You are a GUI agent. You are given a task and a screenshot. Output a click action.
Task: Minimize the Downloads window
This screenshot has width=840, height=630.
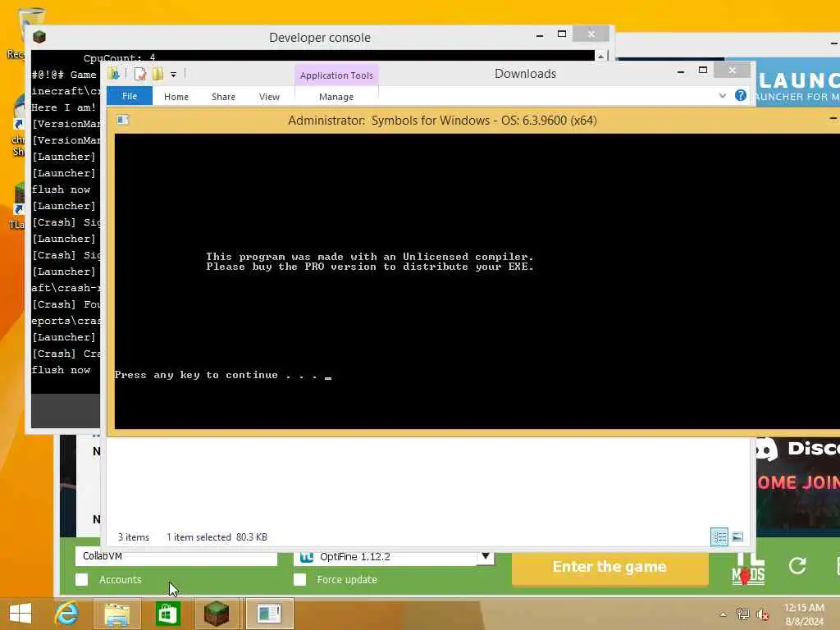[x=681, y=71]
